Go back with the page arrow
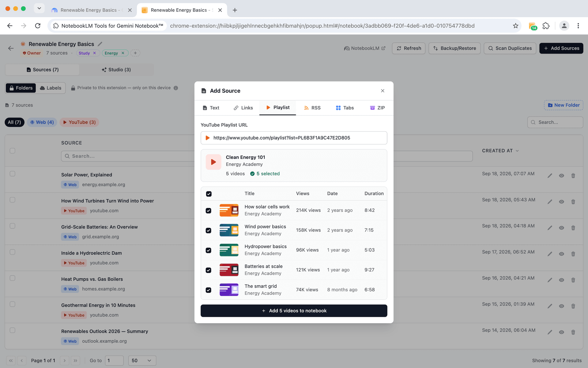 [x=11, y=48]
